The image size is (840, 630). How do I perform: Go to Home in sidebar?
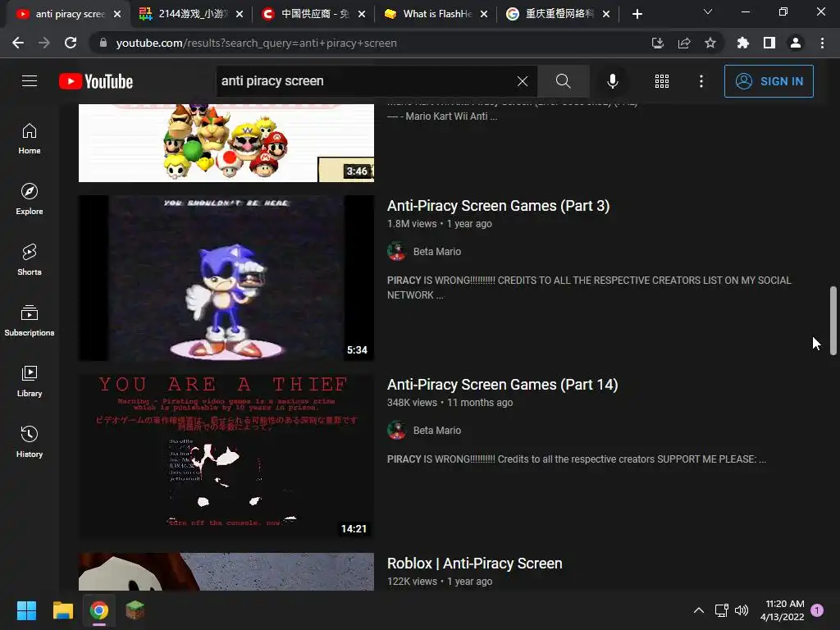30,139
